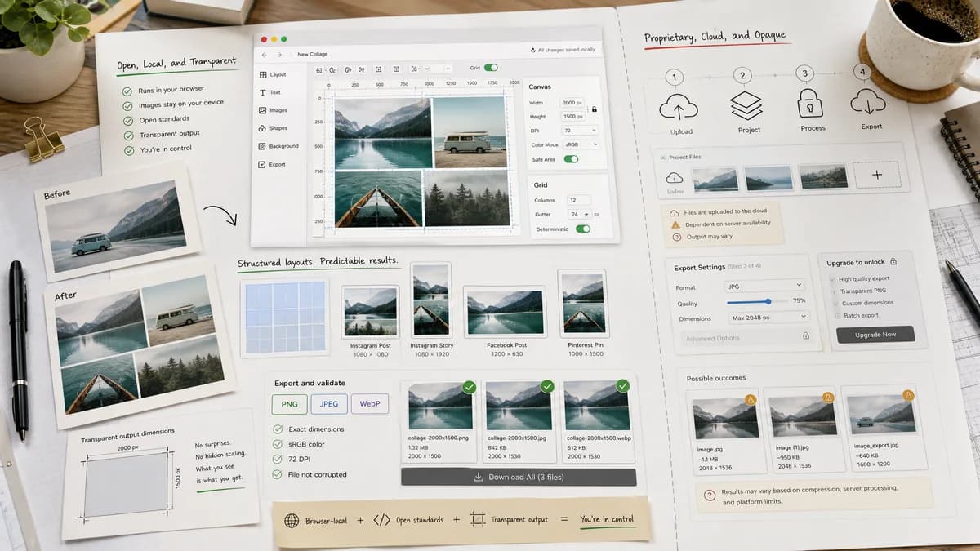Click the grid Columns field
This screenshot has height=551, width=980.
click(579, 200)
